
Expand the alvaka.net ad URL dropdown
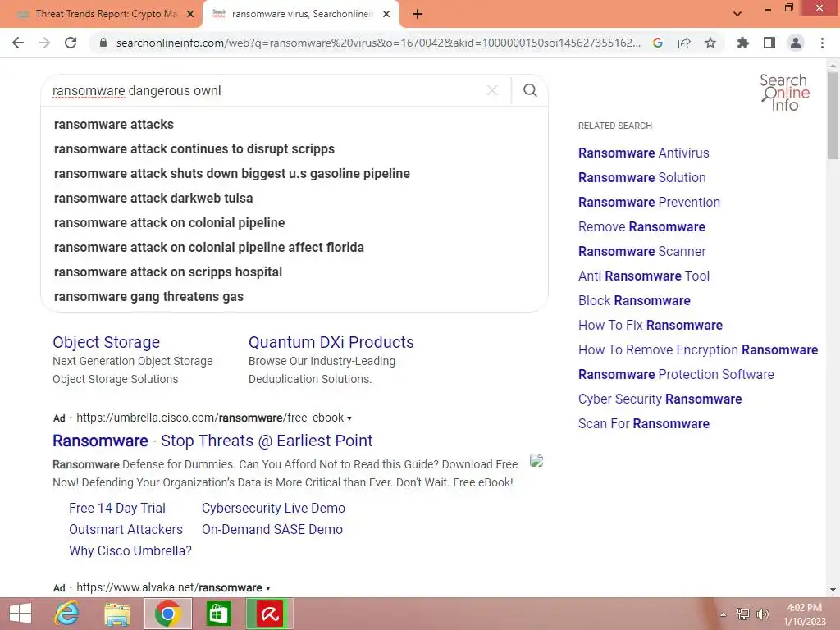(x=268, y=588)
